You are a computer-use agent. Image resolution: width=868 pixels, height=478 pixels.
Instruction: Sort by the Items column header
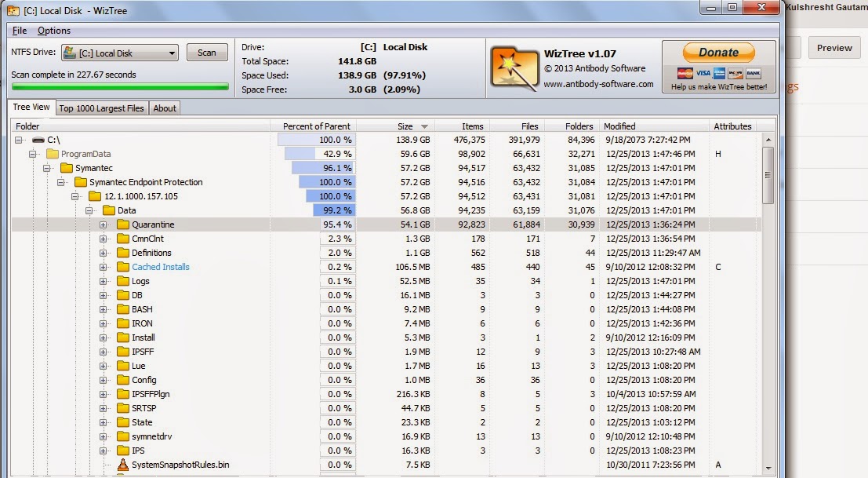click(463, 126)
